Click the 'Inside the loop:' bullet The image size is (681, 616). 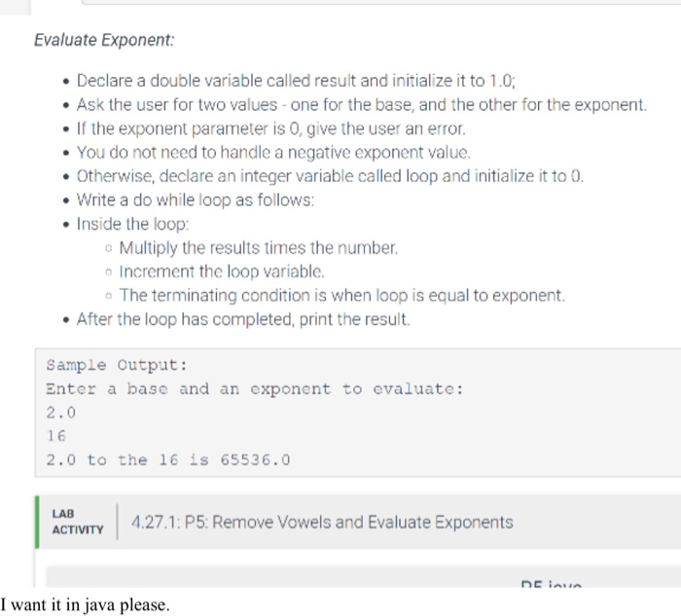pyautogui.click(x=133, y=224)
